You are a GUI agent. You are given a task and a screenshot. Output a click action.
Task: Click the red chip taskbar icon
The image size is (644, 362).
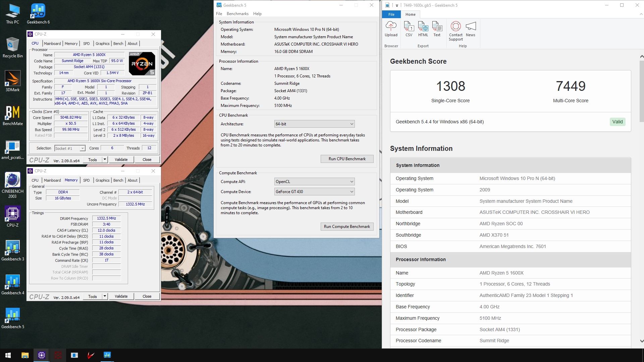[x=58, y=355]
